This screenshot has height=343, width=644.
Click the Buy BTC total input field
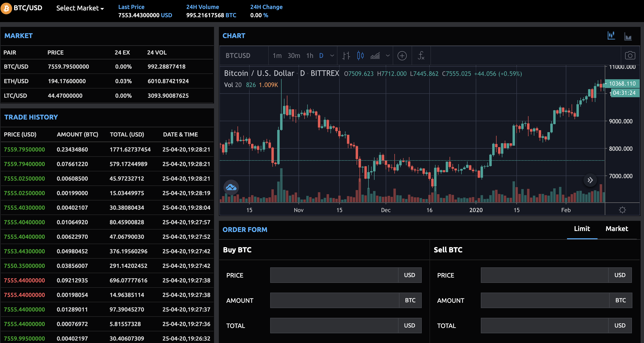pyautogui.click(x=334, y=326)
